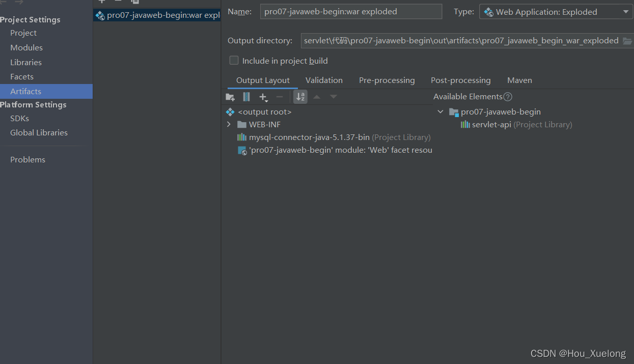Image resolution: width=634 pixels, height=364 pixels.
Task: Collapse the pro07-javaweb-begin element node
Action: pyautogui.click(x=440, y=111)
